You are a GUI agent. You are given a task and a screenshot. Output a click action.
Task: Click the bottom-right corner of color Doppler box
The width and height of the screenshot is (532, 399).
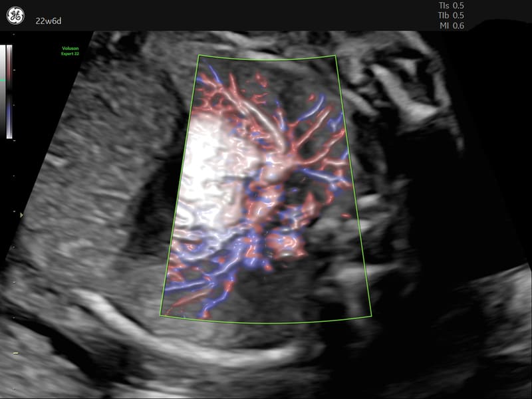point(372,315)
